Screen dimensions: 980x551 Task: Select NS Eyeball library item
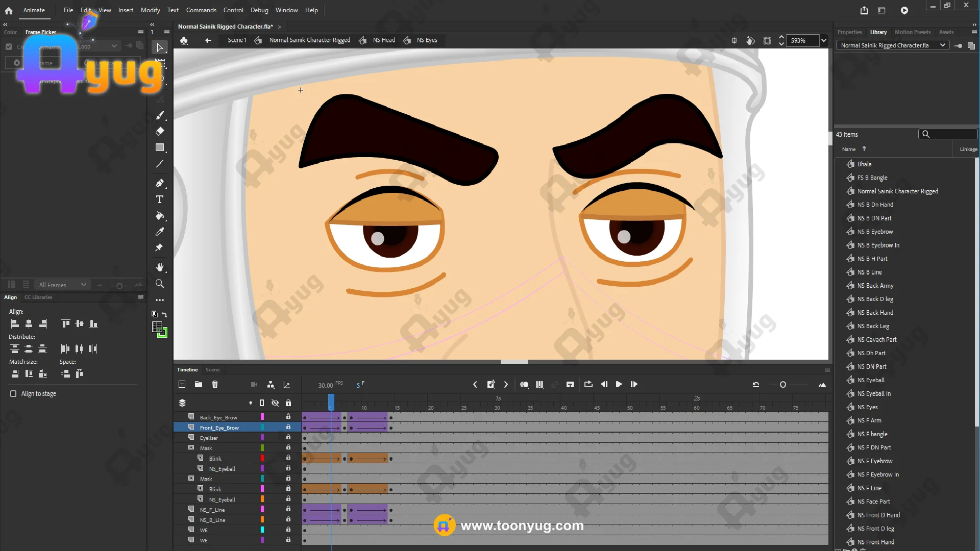871,380
